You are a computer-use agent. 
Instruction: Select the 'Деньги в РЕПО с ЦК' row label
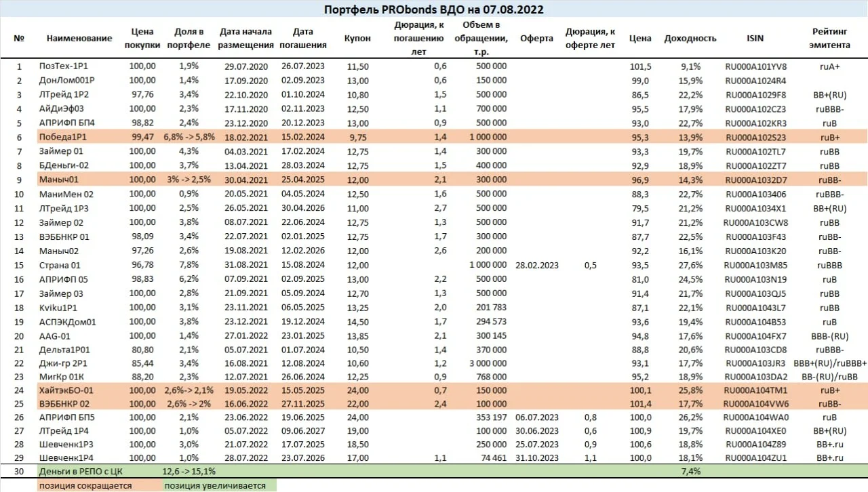point(80,472)
